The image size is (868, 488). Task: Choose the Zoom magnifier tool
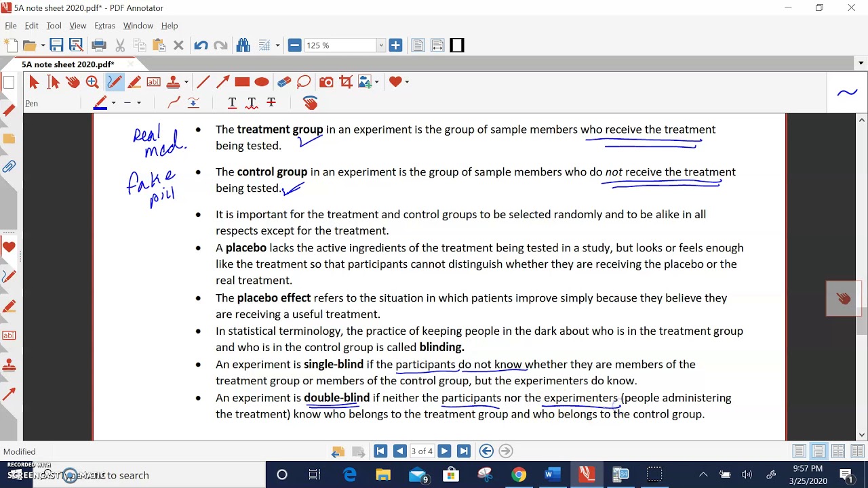93,82
